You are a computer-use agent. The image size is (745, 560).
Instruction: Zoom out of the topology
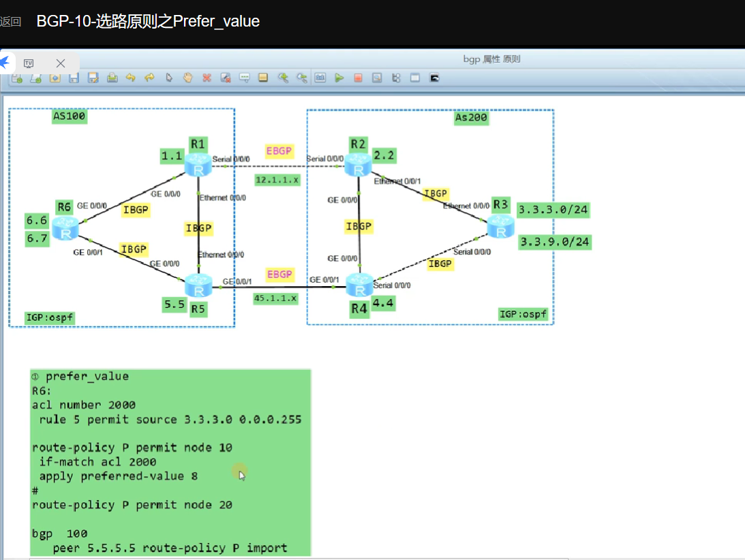301,78
